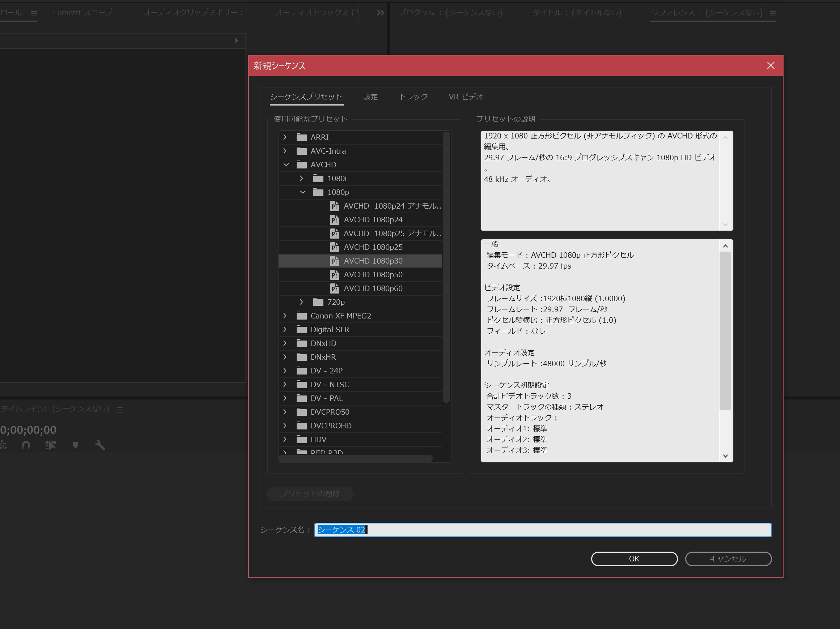Toggle the Linked Selection icon in the timeline
The height and width of the screenshot is (629, 840).
point(51,445)
